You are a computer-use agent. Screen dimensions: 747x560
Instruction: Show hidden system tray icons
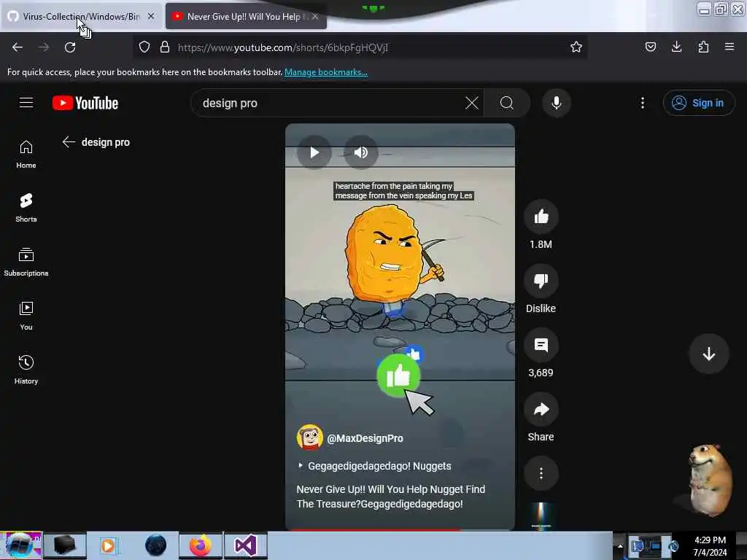point(620,546)
